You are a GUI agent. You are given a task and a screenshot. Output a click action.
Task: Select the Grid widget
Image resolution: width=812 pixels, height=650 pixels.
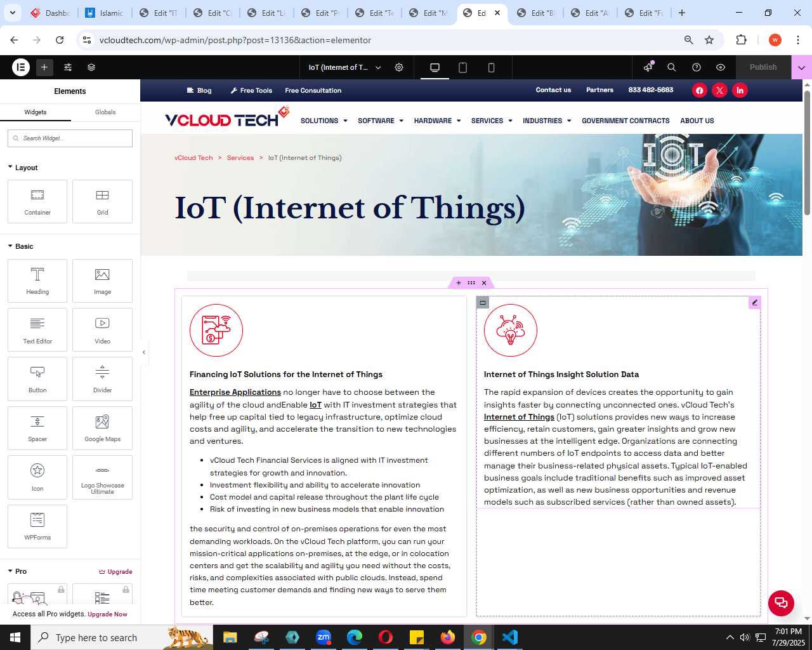(102, 202)
